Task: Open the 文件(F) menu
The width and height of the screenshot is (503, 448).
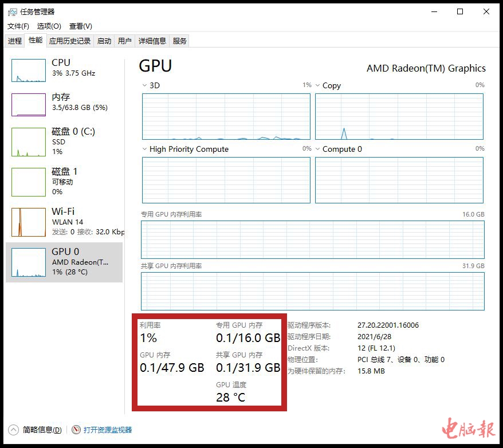Action: pos(18,26)
